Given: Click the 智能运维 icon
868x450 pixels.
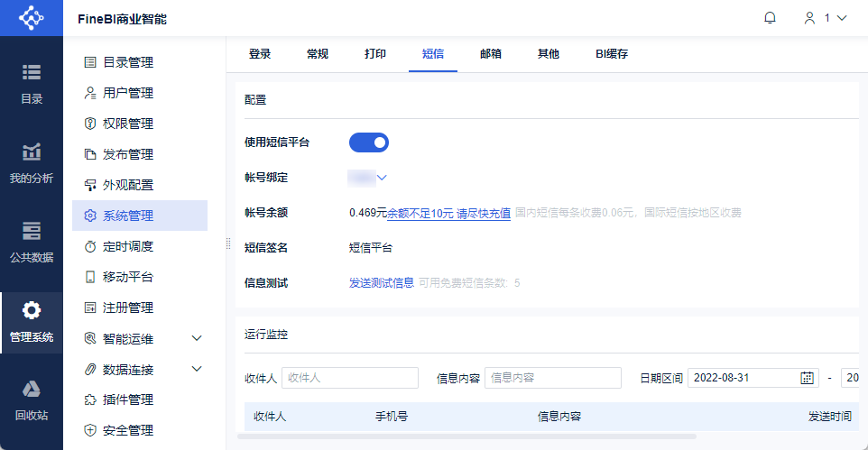Looking at the screenshot, I should (x=90, y=338).
